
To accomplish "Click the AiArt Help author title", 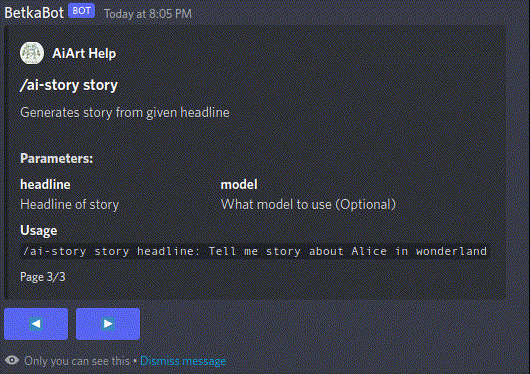I will 84,53.
